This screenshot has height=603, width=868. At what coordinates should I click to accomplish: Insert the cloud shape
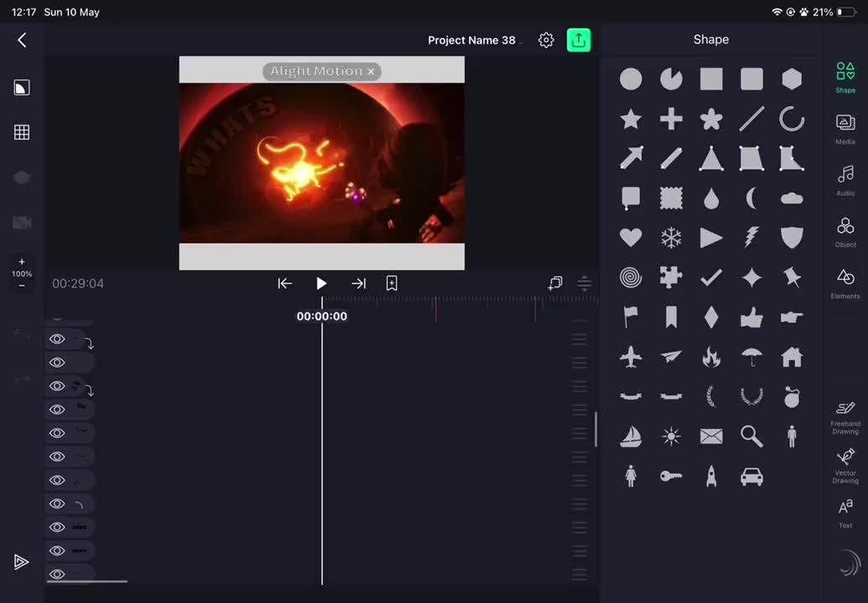pos(792,198)
